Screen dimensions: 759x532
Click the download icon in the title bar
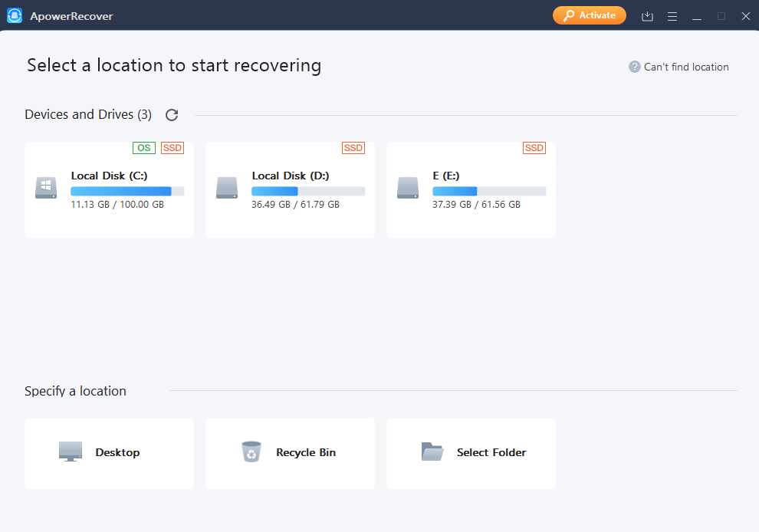(x=647, y=15)
